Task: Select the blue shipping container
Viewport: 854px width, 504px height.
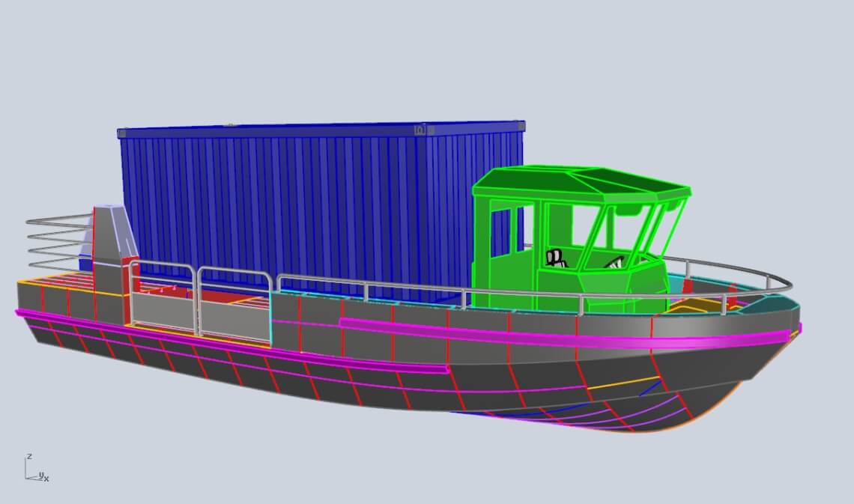Action: click(300, 202)
